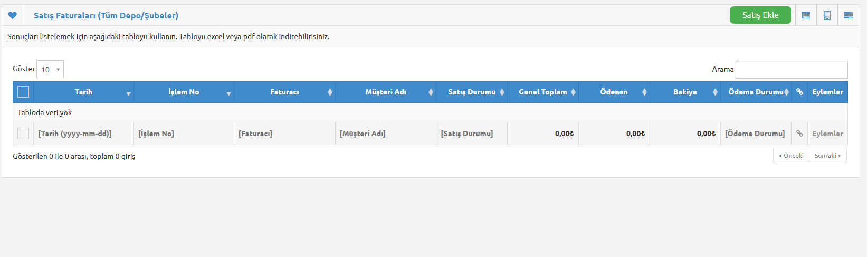Screen dimensions: 868x257
Task: Click Satış Durumu column header
Action: coord(472,92)
